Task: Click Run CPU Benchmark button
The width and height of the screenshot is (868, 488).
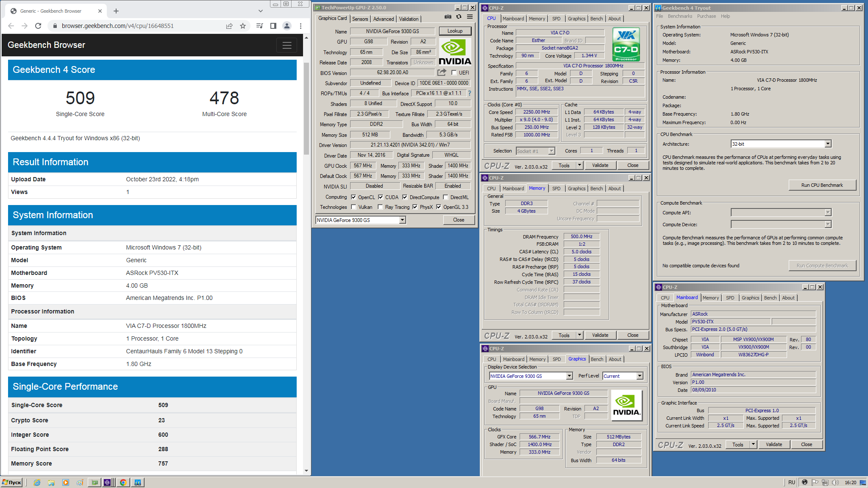Action: coord(822,185)
